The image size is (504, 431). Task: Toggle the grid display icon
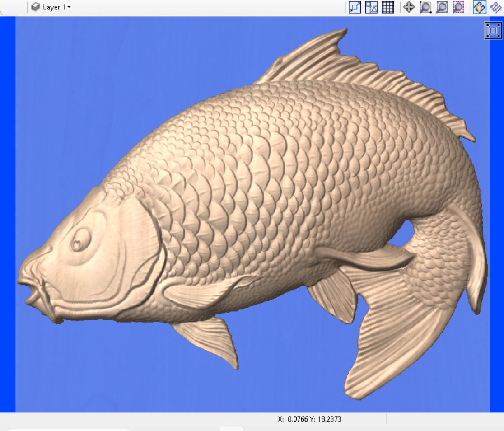pos(387,7)
